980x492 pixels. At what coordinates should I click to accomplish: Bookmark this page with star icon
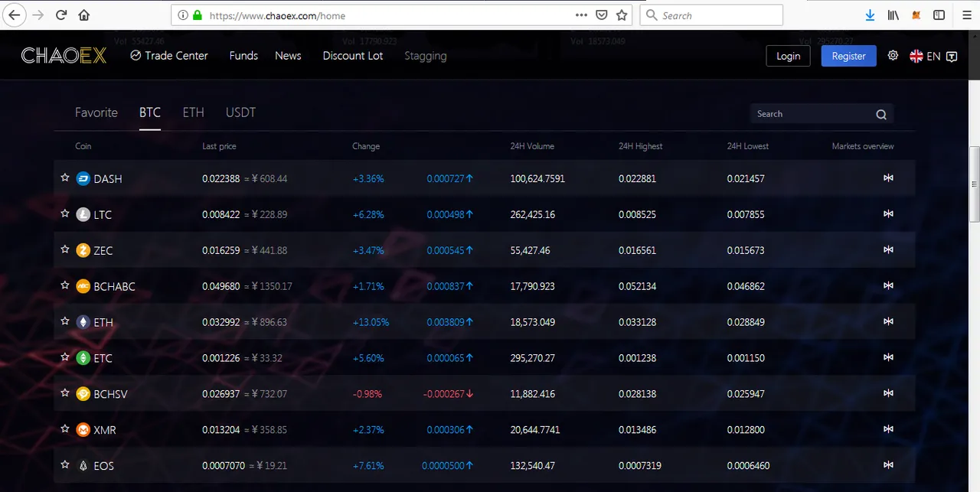pos(622,15)
